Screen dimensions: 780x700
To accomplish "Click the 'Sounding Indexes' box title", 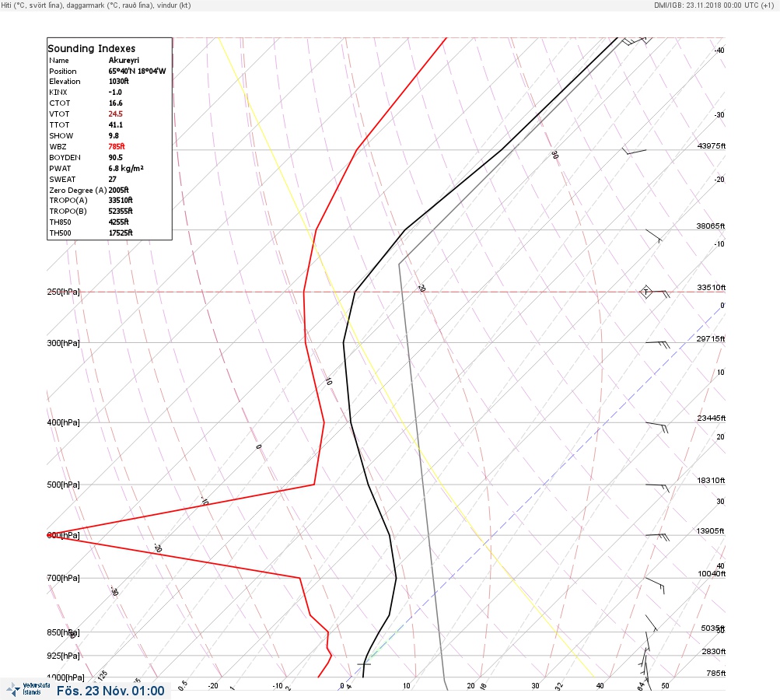I will click(92, 48).
